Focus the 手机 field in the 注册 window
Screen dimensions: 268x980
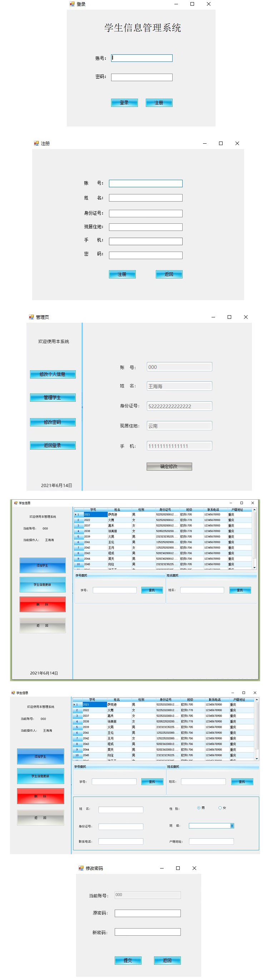click(x=145, y=241)
